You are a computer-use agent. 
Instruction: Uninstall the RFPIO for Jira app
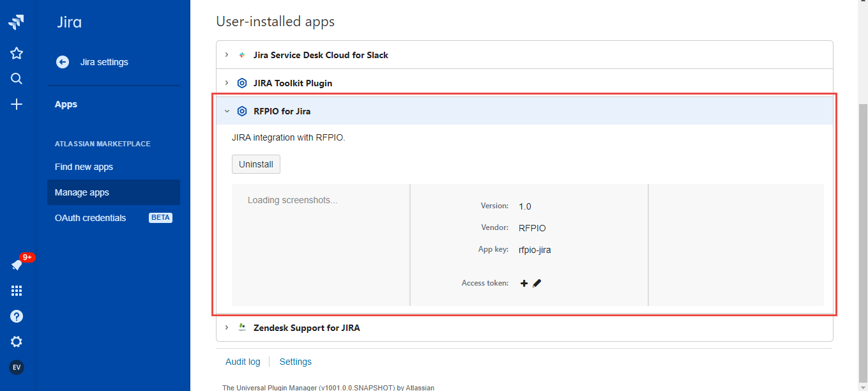click(256, 164)
